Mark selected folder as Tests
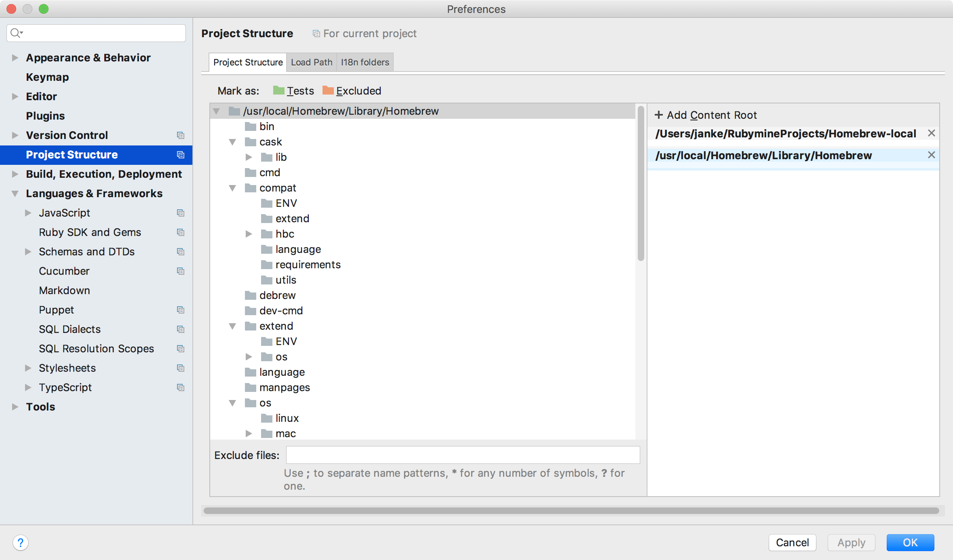The image size is (953, 560). point(293,91)
